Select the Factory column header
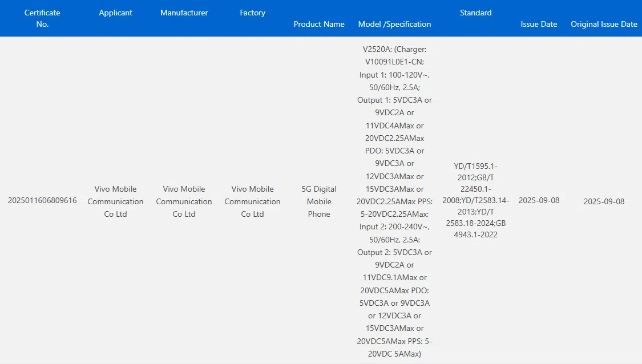Screen dimensions: 642x364 pyautogui.click(x=252, y=13)
